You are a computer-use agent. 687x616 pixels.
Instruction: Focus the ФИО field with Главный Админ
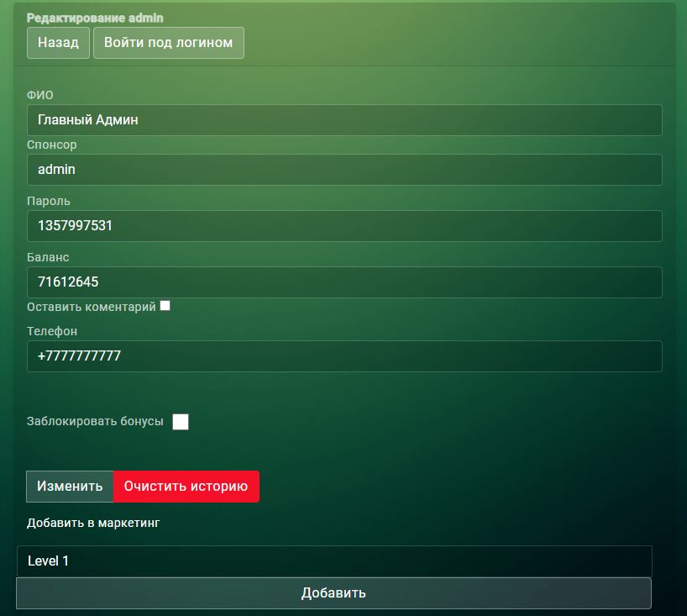(344, 119)
